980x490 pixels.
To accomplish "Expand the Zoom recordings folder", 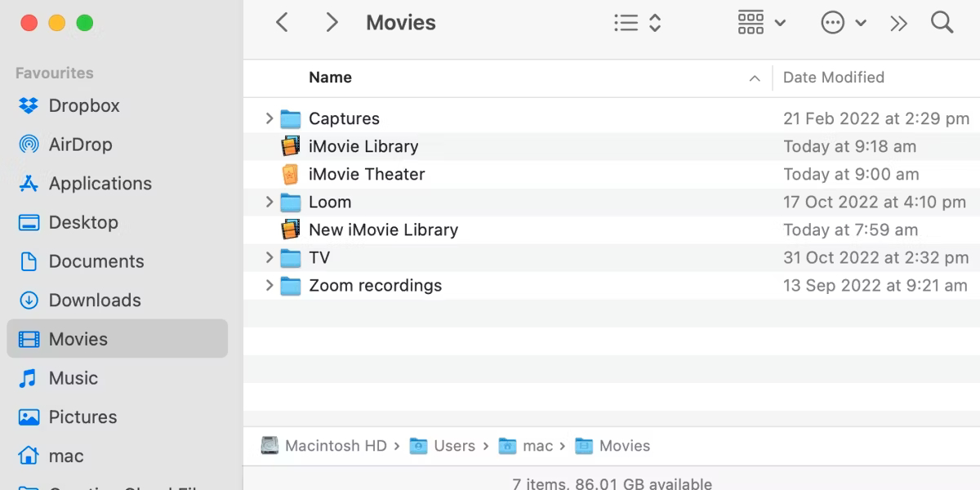I will [x=269, y=285].
